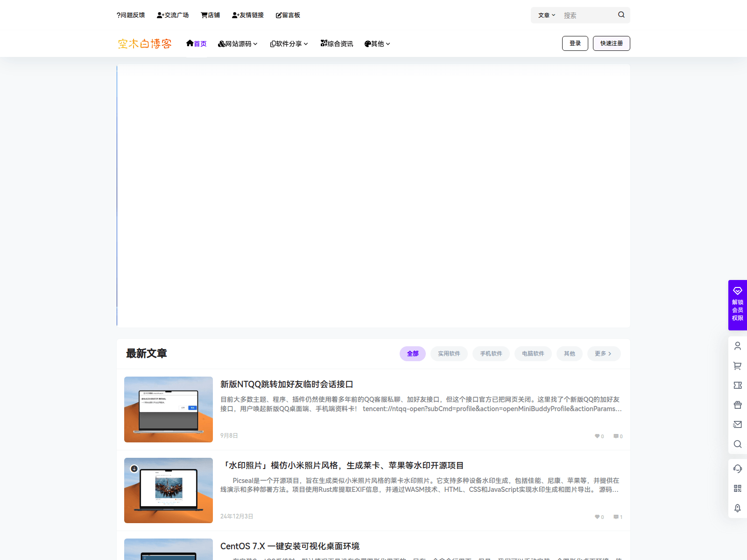This screenshot has width=747, height=560.
Task: Open the 其他 navigation dropdown
Action: click(x=377, y=44)
